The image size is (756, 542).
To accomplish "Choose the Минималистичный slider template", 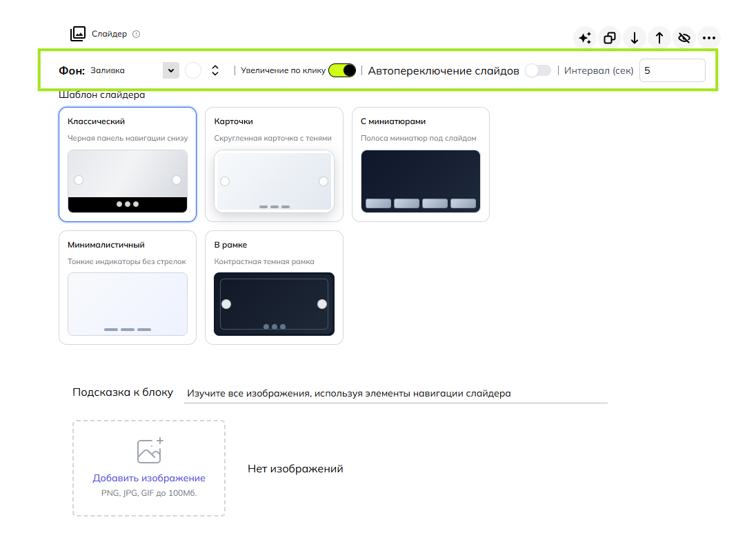I will pyautogui.click(x=128, y=288).
